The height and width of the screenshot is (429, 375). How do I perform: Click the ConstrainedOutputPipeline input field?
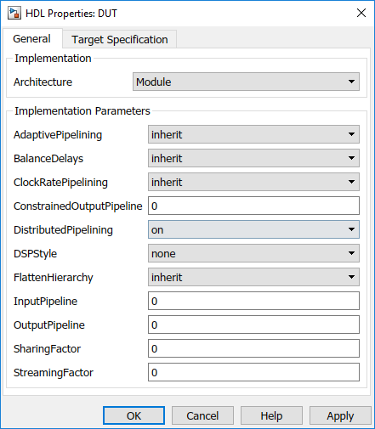tap(254, 206)
